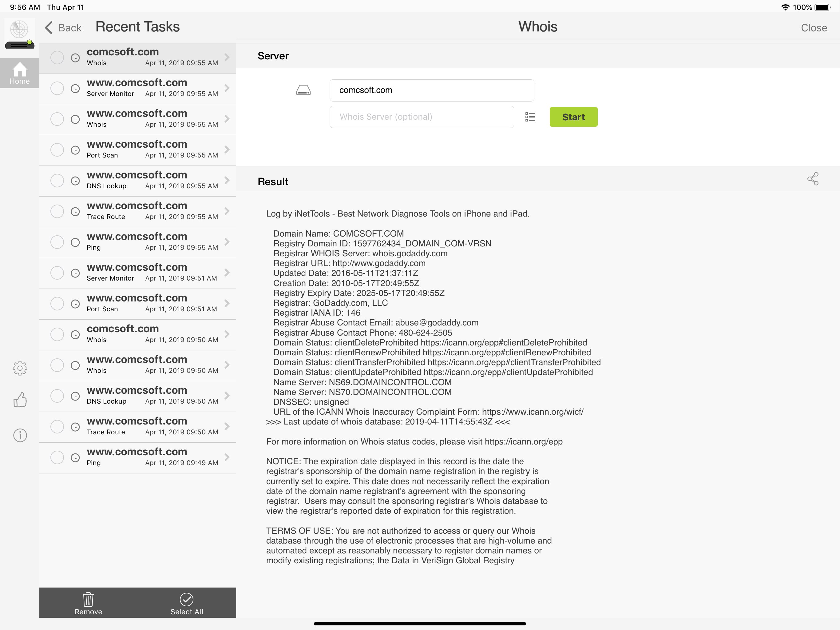Click the Whois Server optional field
This screenshot has height=630, width=840.
422,117
